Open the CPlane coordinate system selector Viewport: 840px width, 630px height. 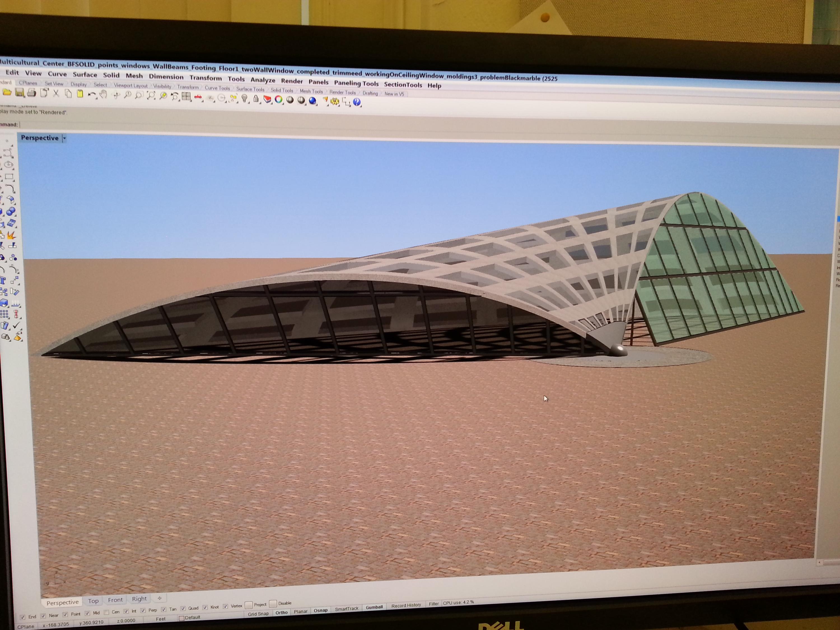coord(26,626)
